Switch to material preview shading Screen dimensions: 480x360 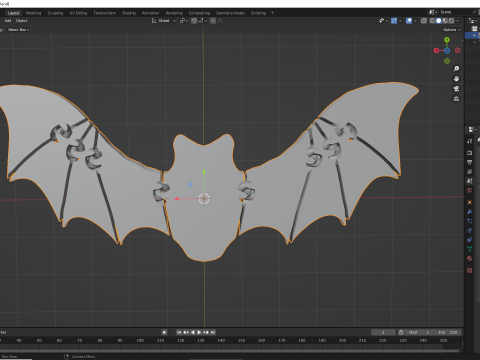[445, 21]
